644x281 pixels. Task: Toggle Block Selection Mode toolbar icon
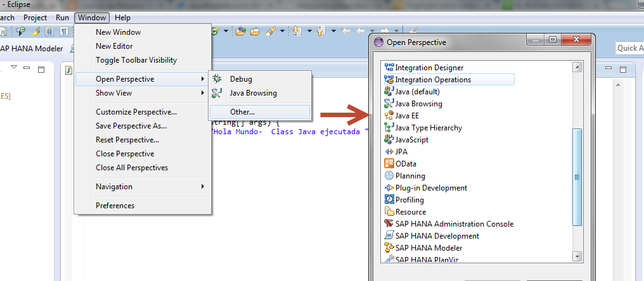49,31
